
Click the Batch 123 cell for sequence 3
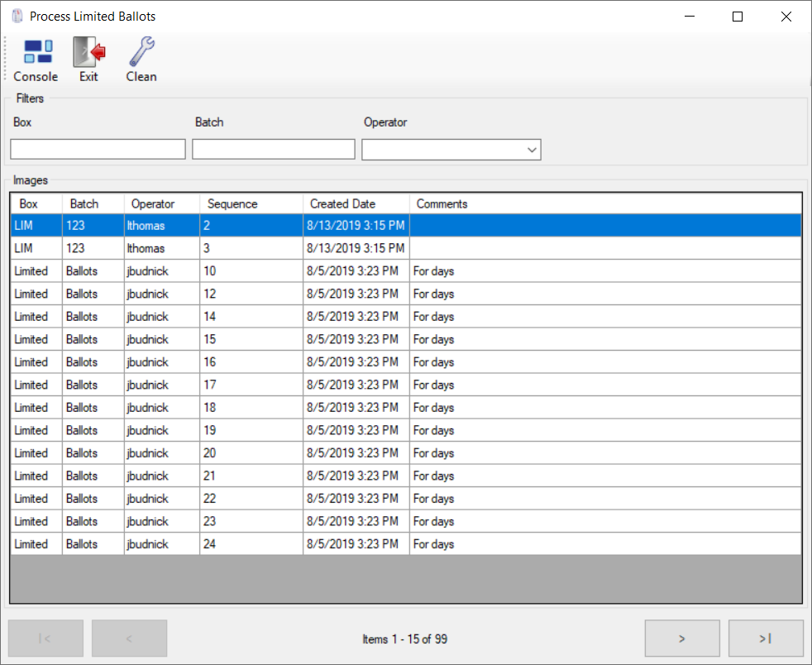[x=93, y=248]
